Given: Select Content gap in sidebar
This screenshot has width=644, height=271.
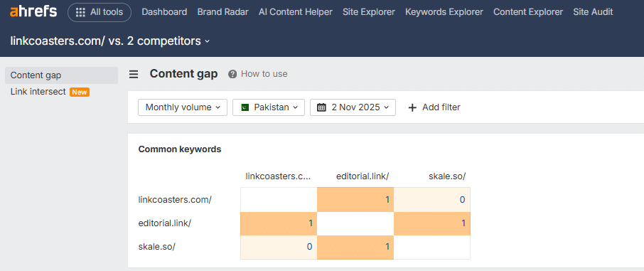Looking at the screenshot, I should (x=62, y=75).
